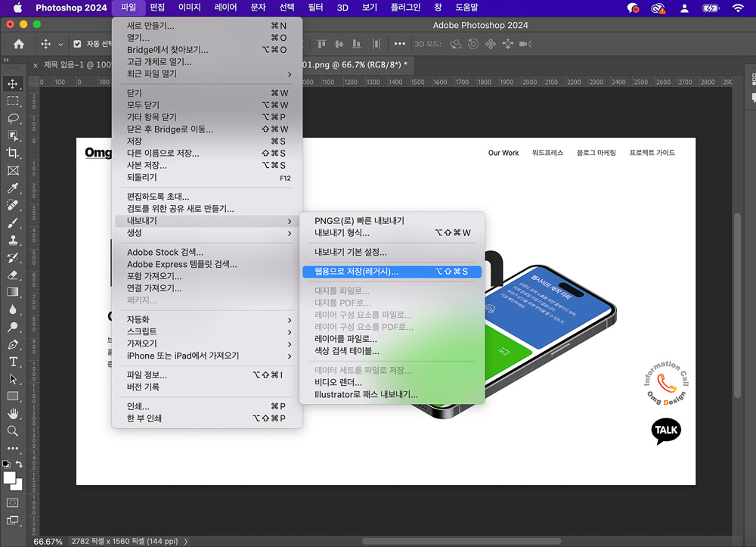The width and height of the screenshot is (756, 547).
Task: Select the Brush tool
Action: 13,223
